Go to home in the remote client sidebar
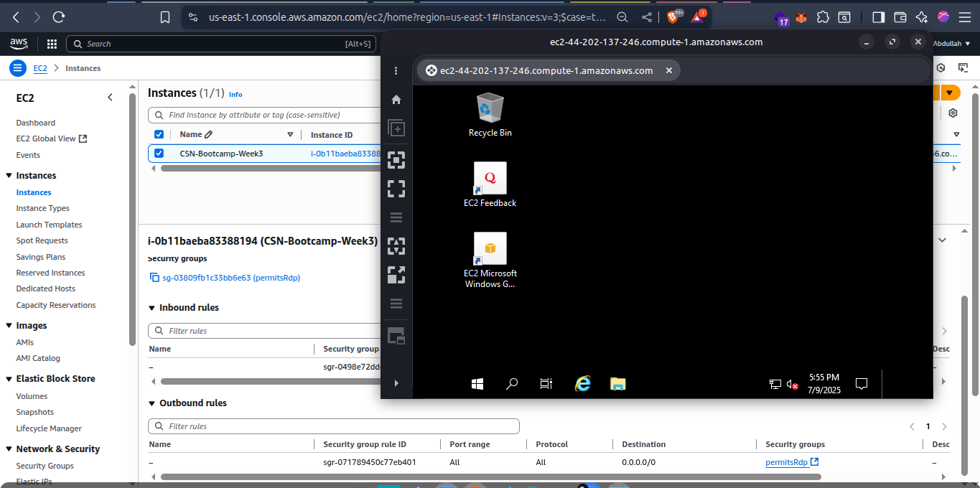 tap(396, 100)
